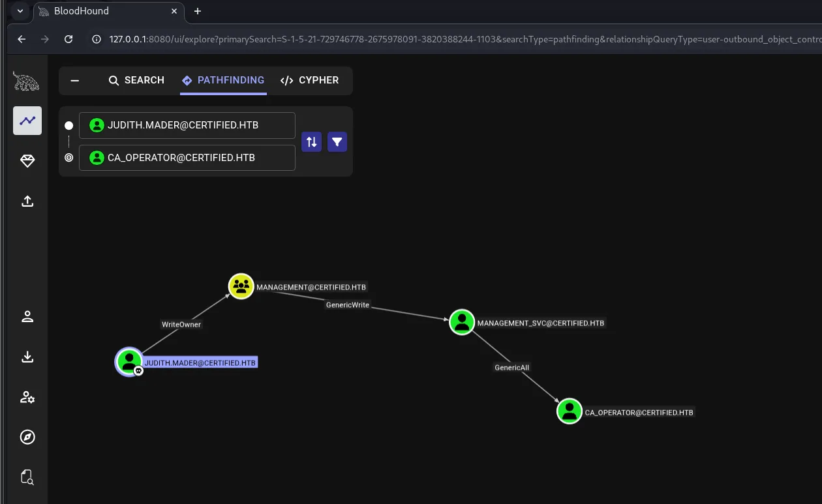Open the administration user-gear icon
Image resolution: width=822 pixels, height=504 pixels.
(27, 397)
